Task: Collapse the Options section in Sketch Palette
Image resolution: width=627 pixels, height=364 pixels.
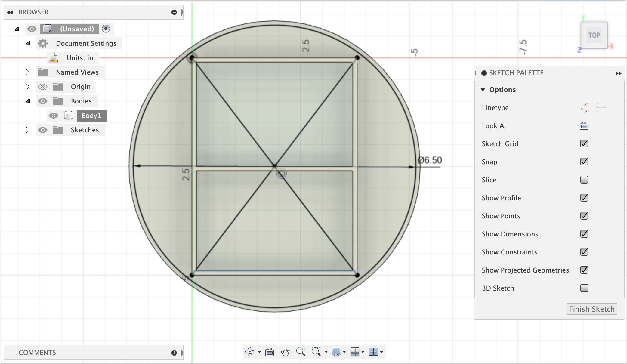Action: pos(483,90)
